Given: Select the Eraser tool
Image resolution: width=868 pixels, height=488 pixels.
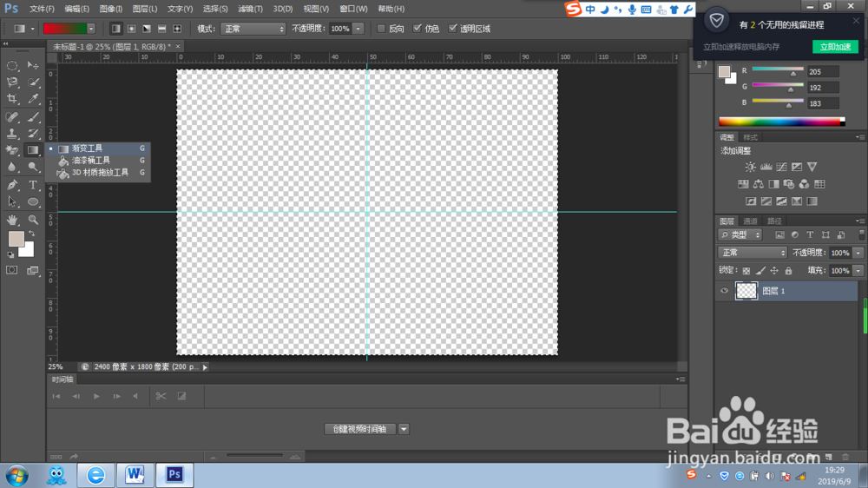Looking at the screenshot, I should tap(12, 150).
